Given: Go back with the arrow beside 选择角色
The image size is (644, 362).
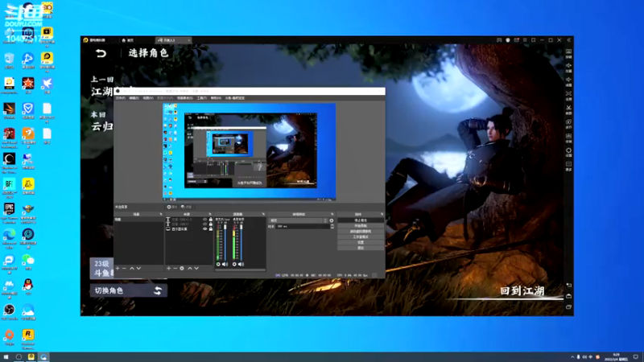Looking at the screenshot, I should coord(101,53).
